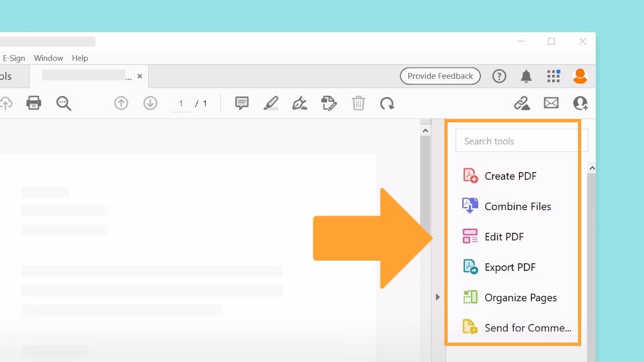644x362 pixels.
Task: Click the page number input box
Action: point(181,103)
